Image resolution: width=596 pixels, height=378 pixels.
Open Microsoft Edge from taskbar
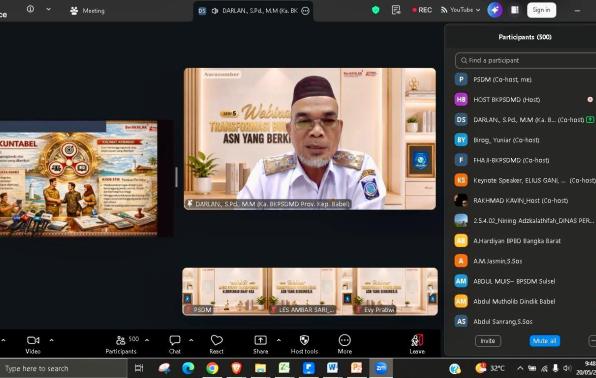pos(188,368)
